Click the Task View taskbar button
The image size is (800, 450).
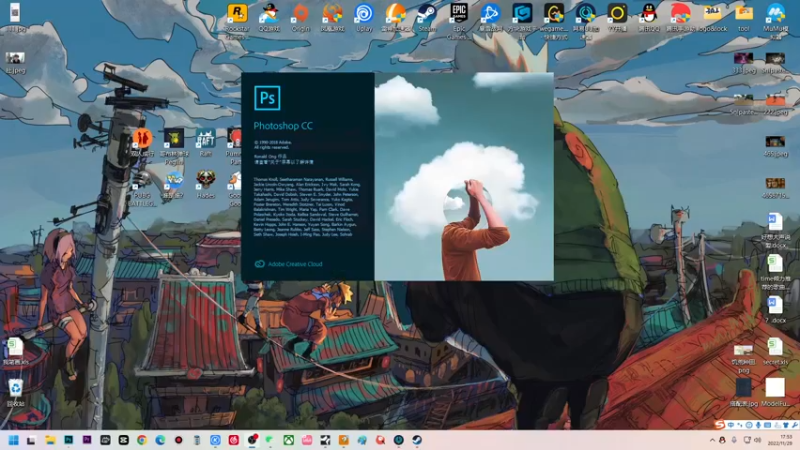click(x=32, y=440)
